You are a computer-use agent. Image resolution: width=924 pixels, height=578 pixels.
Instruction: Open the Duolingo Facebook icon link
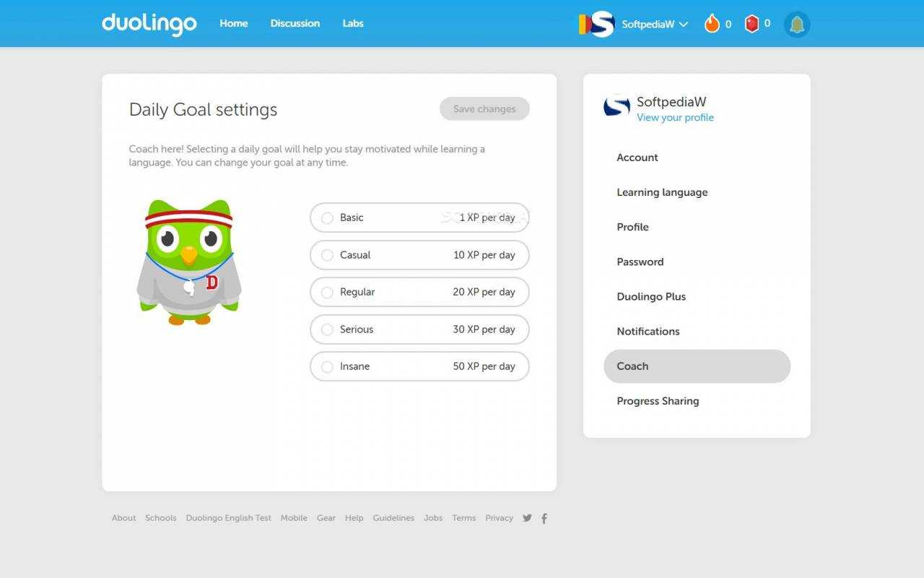click(544, 518)
